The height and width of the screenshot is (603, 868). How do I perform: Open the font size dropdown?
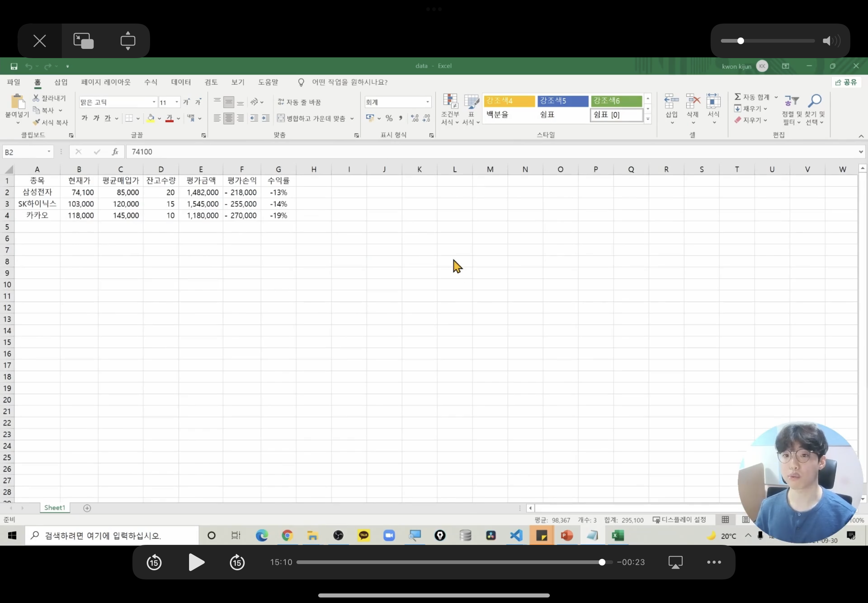(x=177, y=102)
